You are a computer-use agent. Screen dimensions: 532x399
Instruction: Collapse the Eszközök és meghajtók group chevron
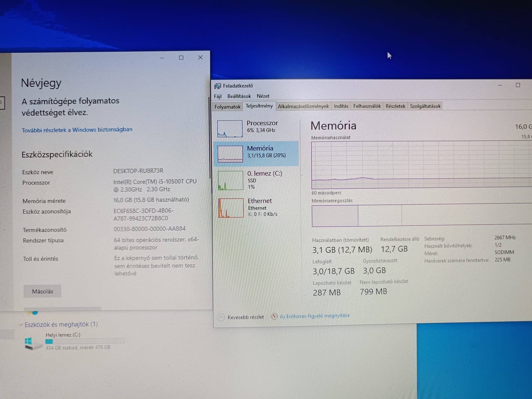pos(21,325)
